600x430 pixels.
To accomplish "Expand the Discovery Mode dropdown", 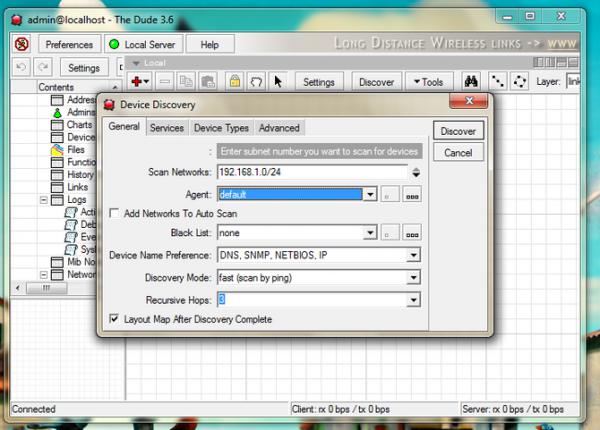I will [414, 277].
